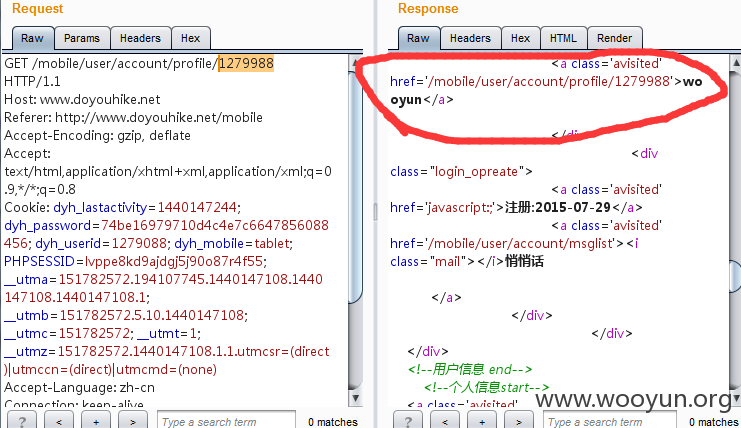Click the __utmc cookie name
Screen dimensions: 741x428
click(26, 334)
